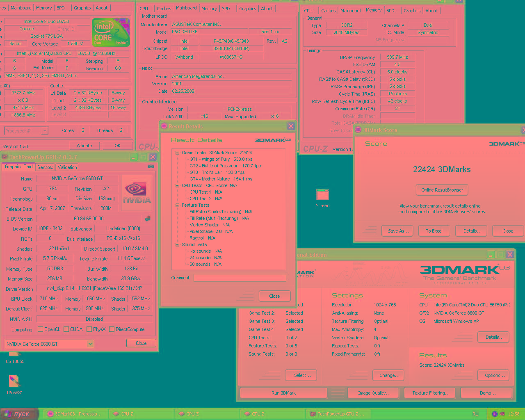Collapse the Sound Tests tree node
525x420 pixels.
pos(177,244)
